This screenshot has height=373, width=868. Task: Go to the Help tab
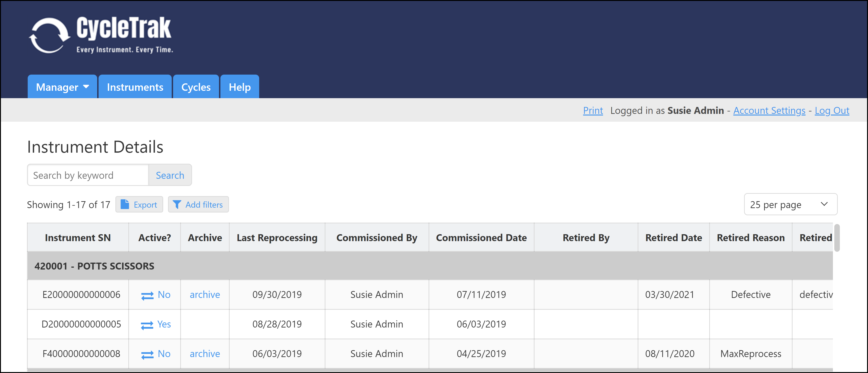pos(240,87)
